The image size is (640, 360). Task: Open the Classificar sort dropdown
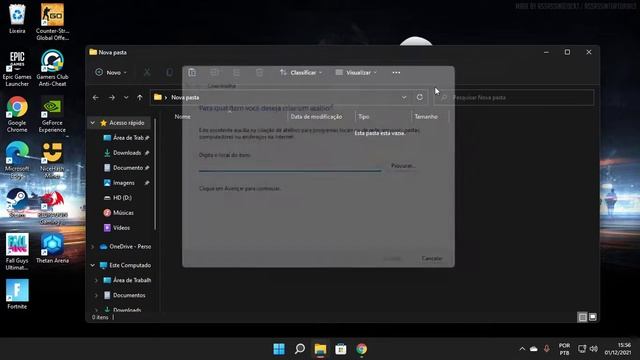301,73
